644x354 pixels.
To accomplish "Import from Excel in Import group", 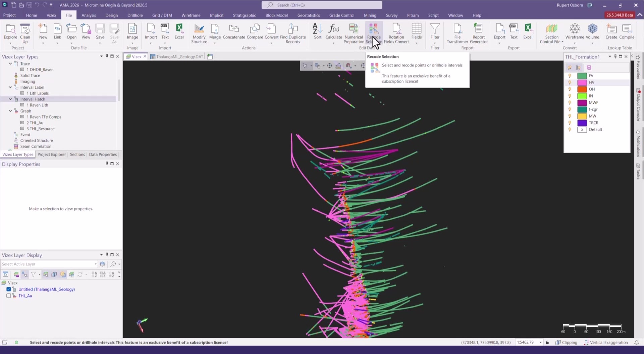I will 179,31.
